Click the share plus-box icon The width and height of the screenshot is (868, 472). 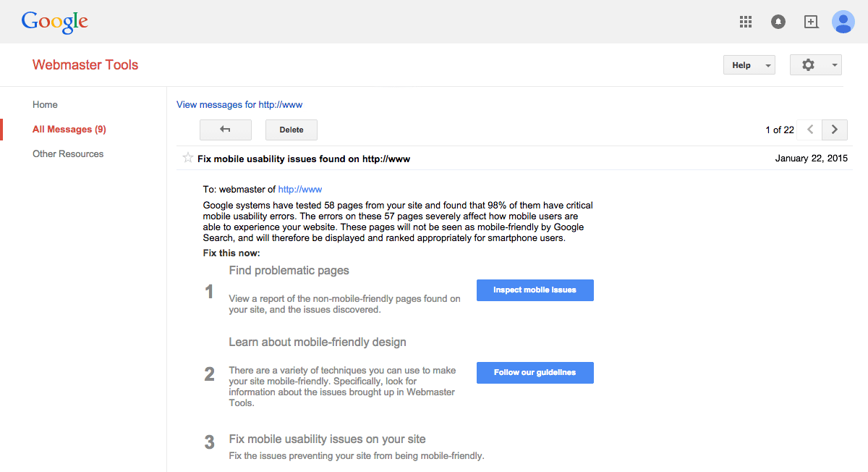[811, 22]
